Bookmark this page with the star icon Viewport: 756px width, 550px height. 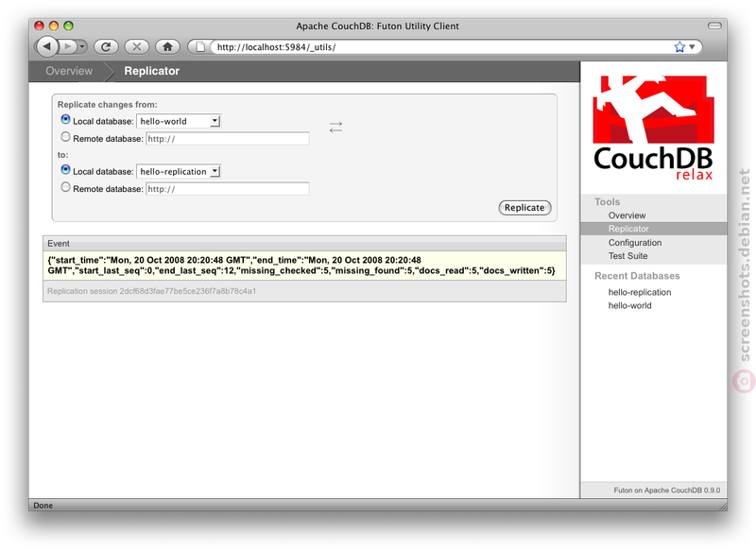pos(679,46)
